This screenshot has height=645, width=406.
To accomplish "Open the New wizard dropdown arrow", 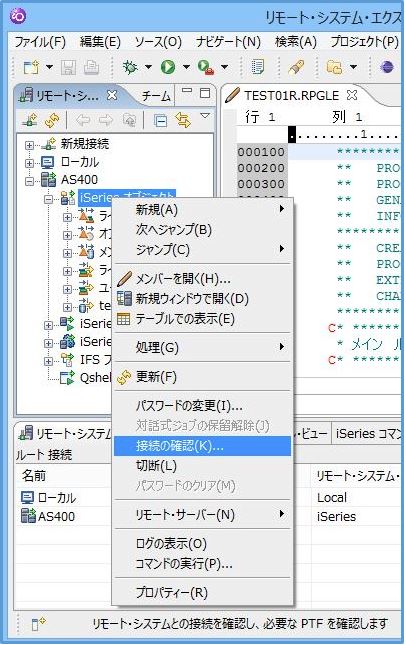I will pos(49,67).
